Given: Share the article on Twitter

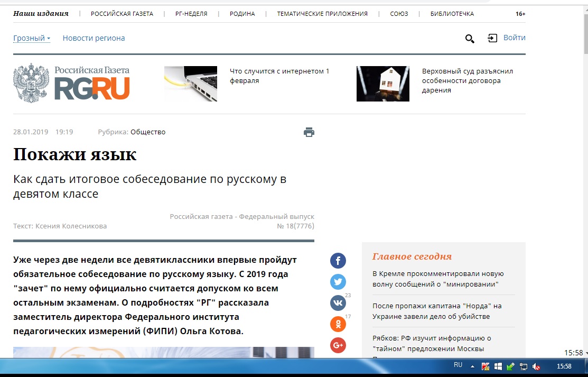Looking at the screenshot, I should tap(338, 282).
